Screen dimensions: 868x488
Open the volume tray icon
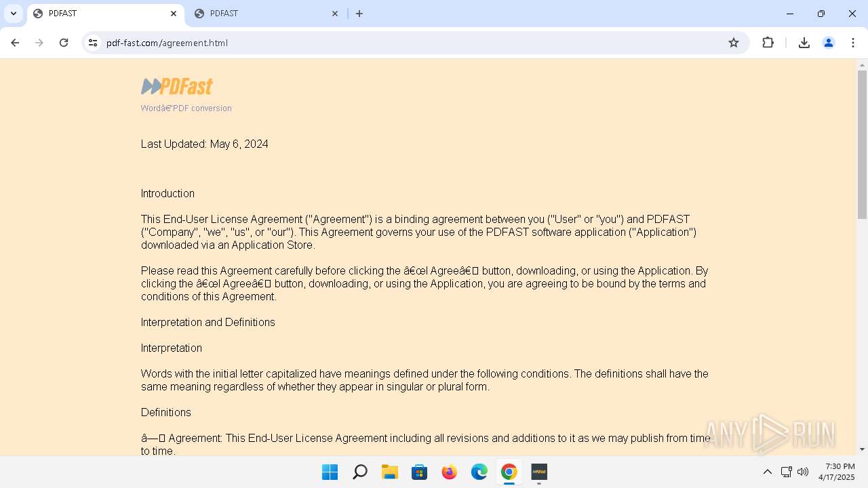click(804, 472)
